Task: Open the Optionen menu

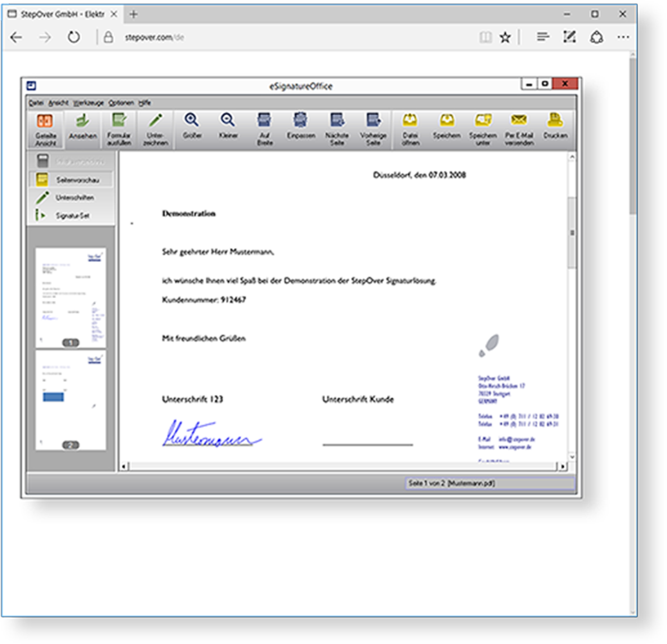Action: 121,103
